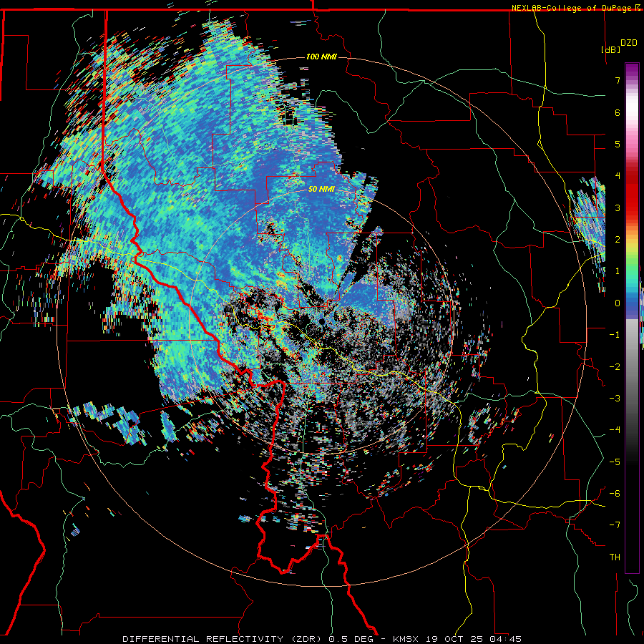The image size is (644, 644).
Task: Click the 0 value on the color scale
Action: click(x=618, y=303)
